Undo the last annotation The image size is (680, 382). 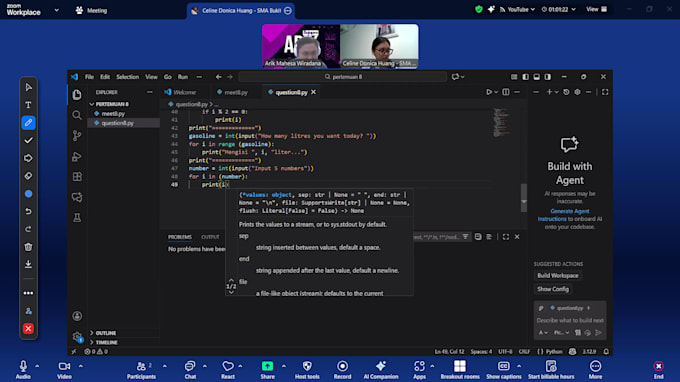[28, 212]
